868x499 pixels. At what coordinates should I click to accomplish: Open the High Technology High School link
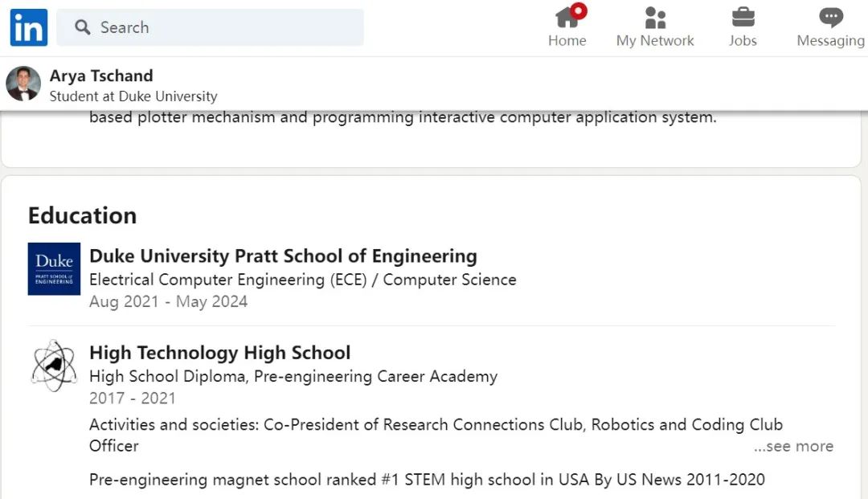point(219,353)
